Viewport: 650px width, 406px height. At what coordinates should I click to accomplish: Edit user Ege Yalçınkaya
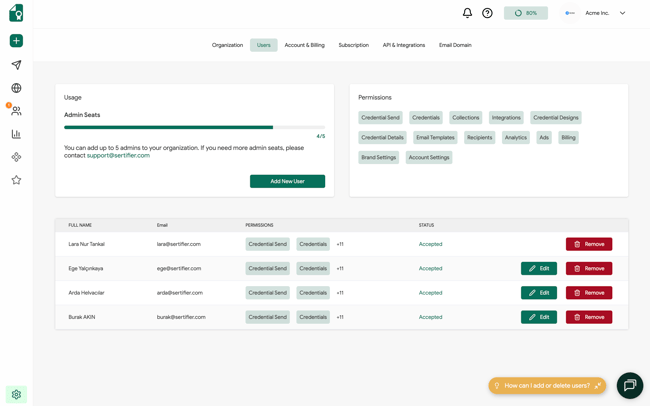[538, 268]
